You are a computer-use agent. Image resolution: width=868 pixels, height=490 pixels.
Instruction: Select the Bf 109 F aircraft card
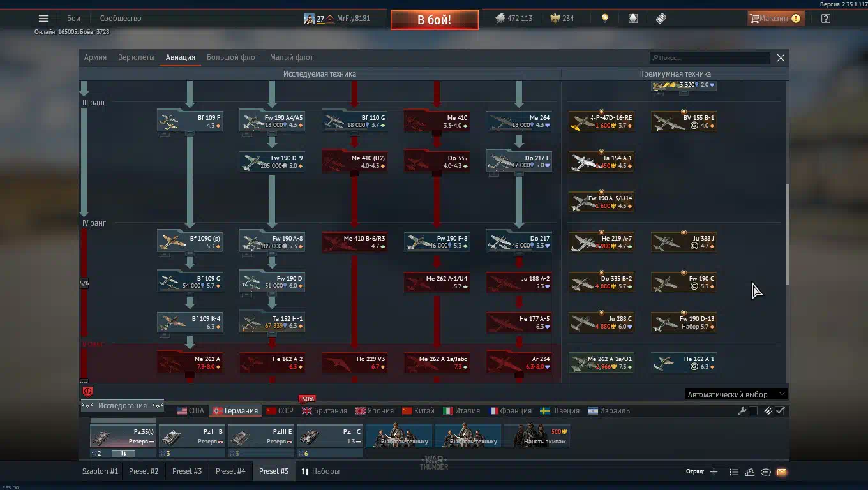(x=190, y=121)
